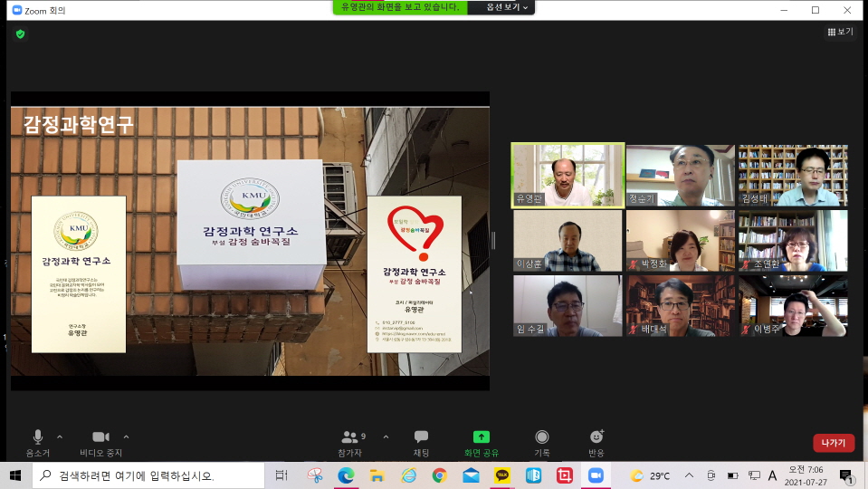
Task: Switch gallery layout with the view button
Action: [840, 32]
